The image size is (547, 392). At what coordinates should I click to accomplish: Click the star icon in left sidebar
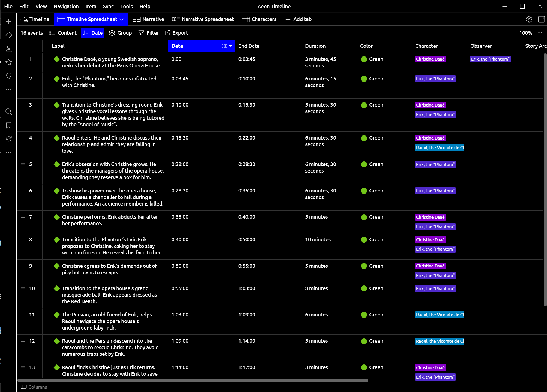tap(9, 62)
